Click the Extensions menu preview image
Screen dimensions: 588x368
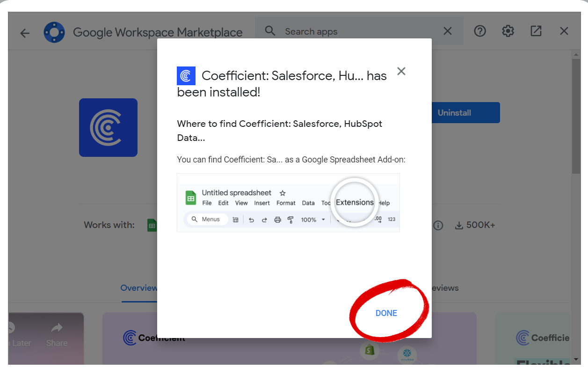click(x=288, y=203)
